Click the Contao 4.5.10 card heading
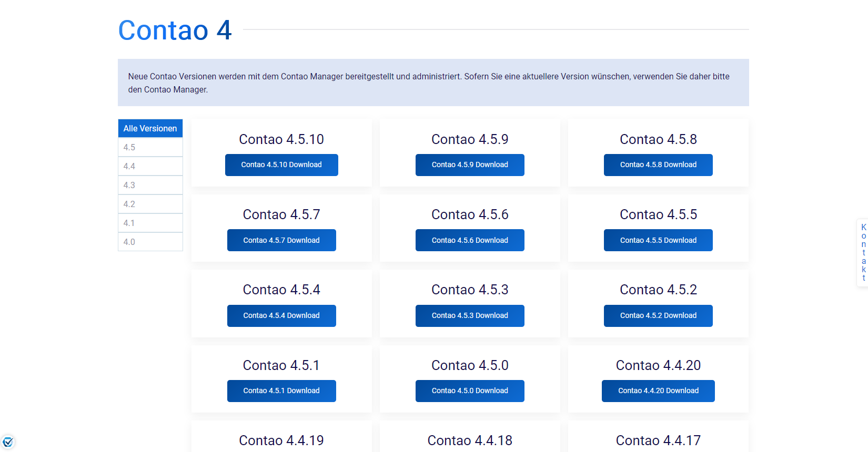Screen dimensions: 868x452 pyautogui.click(x=281, y=139)
